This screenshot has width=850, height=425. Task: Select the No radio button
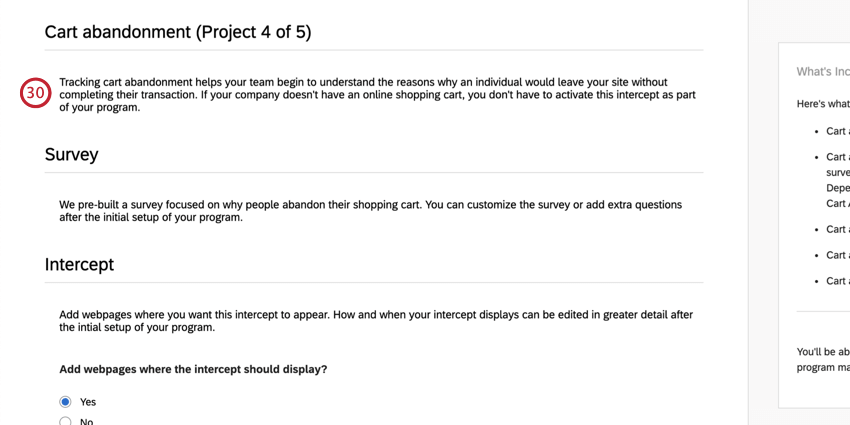pyautogui.click(x=66, y=421)
